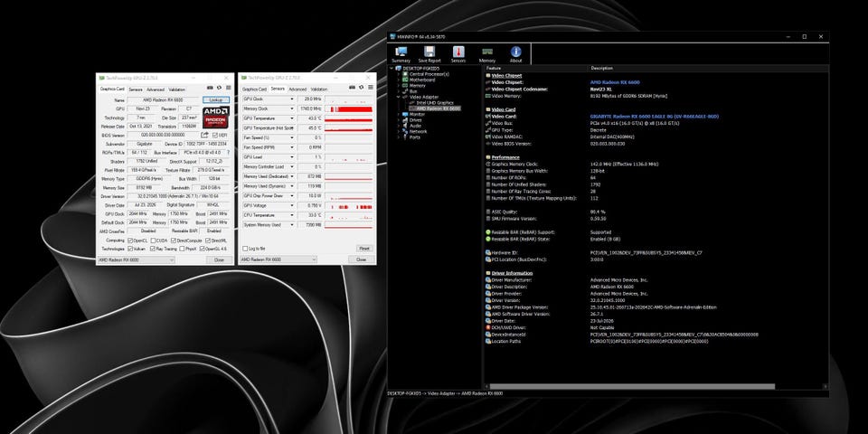Switch to Validation tab in left GPU-Z window
Screen dimensions: 868x434
[176, 90]
